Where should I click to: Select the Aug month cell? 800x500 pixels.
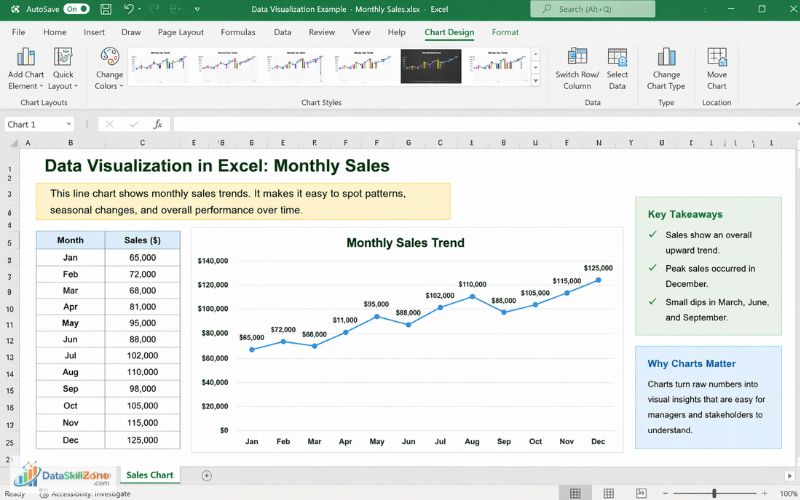coord(70,372)
